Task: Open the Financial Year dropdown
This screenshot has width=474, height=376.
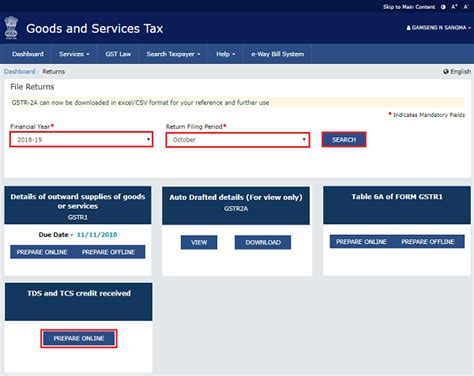Action: (81, 139)
